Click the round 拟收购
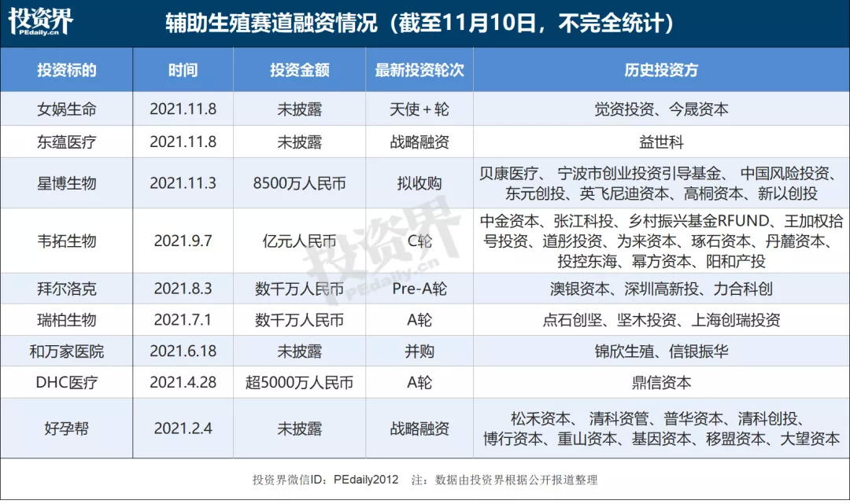This screenshot has width=850, height=504. click(x=419, y=183)
